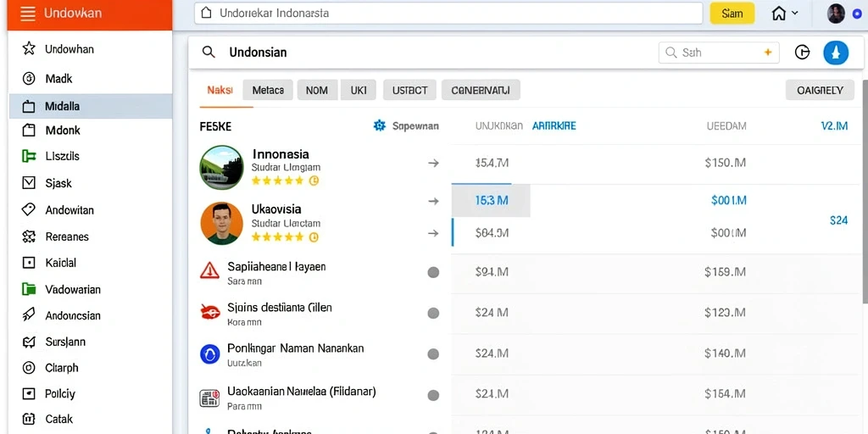Open the home icon dropdown chevron
This screenshot has width=868, height=434.
[x=795, y=14]
